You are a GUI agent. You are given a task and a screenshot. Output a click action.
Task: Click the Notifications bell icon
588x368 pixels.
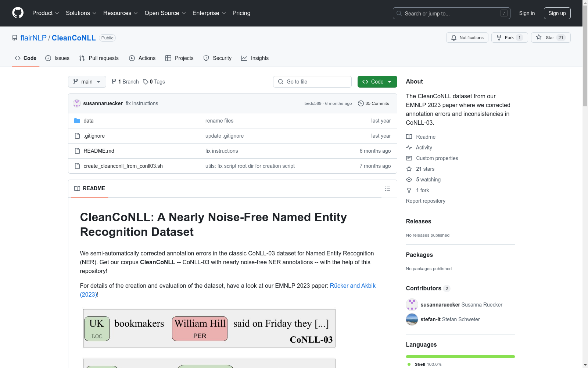(454, 38)
